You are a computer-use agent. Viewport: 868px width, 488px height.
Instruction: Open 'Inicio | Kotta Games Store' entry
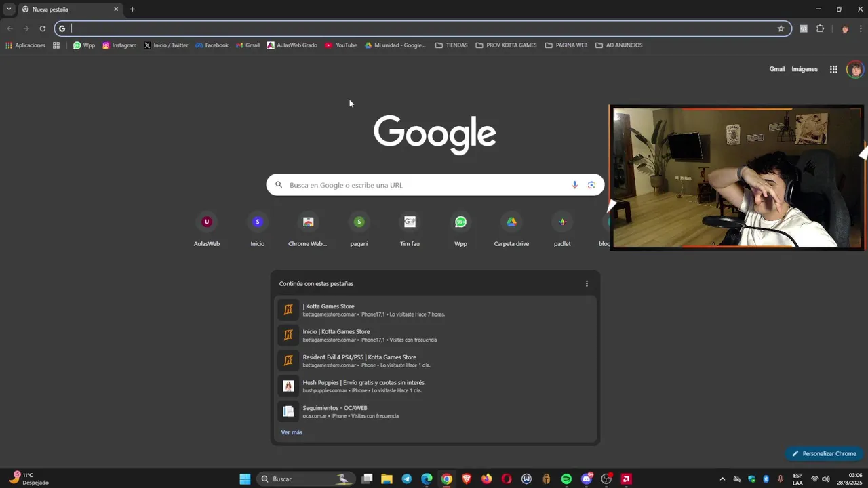click(x=435, y=335)
